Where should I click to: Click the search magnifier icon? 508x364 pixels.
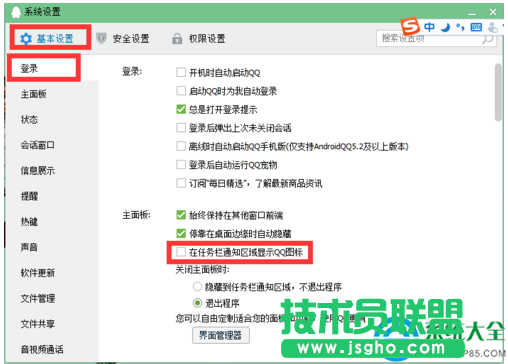[488, 39]
